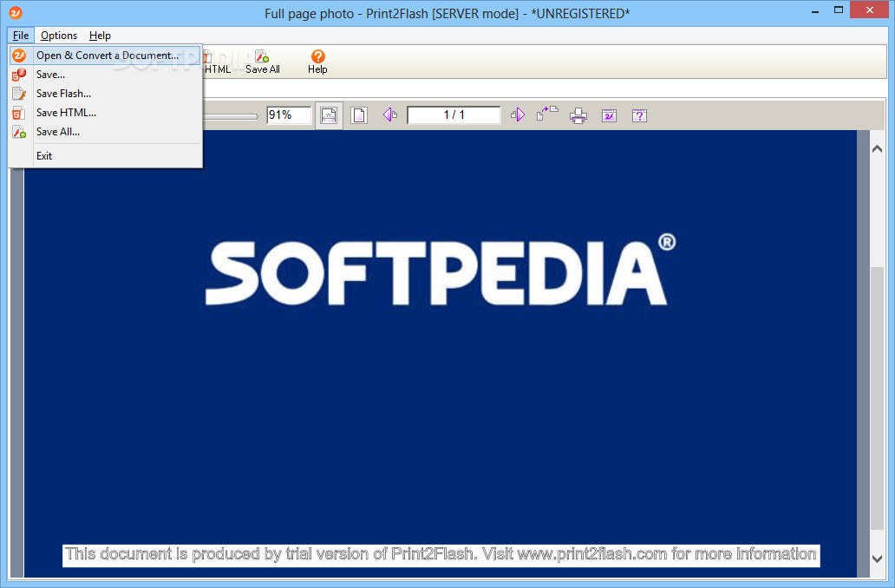The image size is (895, 588).
Task: Open the Options menu
Action: (x=59, y=36)
